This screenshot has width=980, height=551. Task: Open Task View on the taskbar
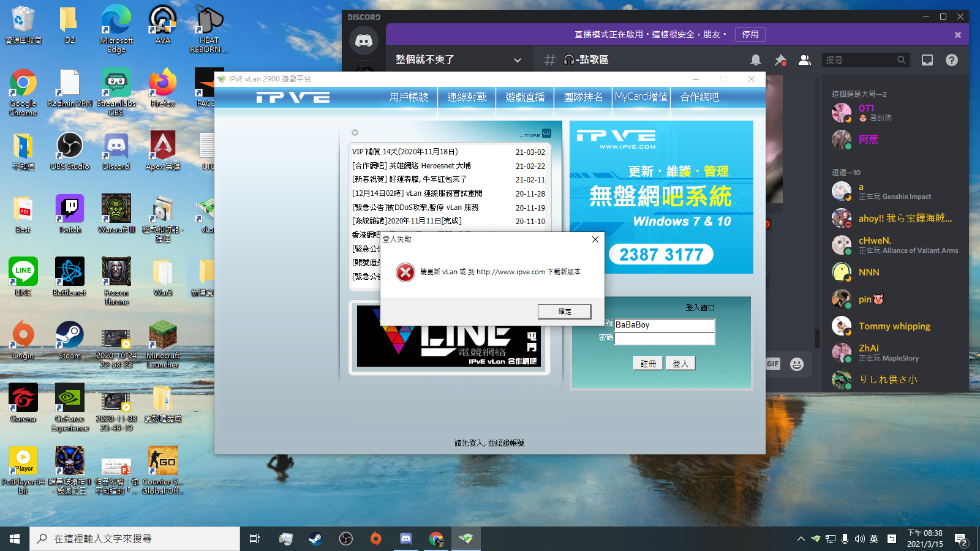[255, 539]
